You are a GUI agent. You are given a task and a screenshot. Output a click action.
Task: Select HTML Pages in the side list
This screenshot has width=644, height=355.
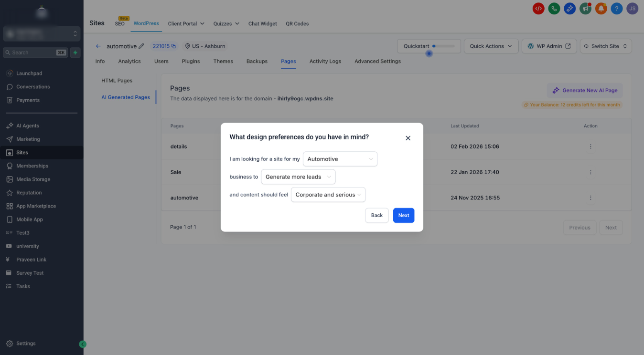[117, 81]
